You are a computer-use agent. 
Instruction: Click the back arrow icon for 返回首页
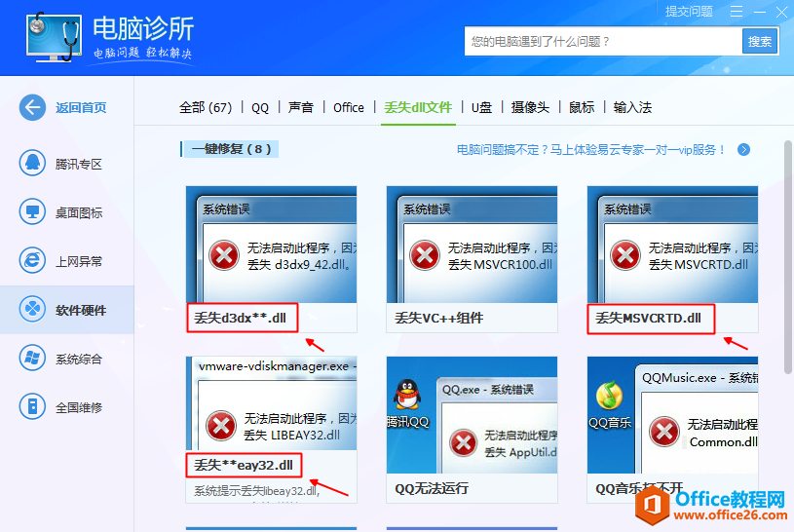click(32, 107)
